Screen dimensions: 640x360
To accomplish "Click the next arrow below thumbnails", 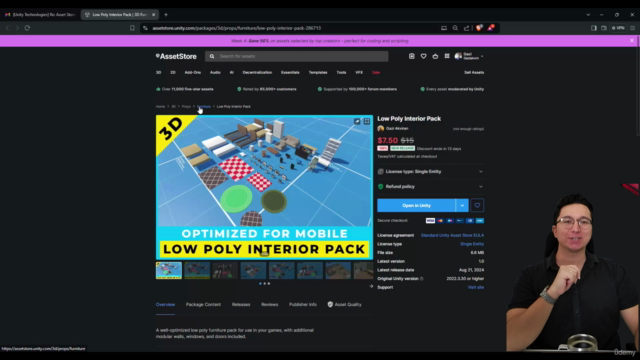I will pyautogui.click(x=371, y=287).
